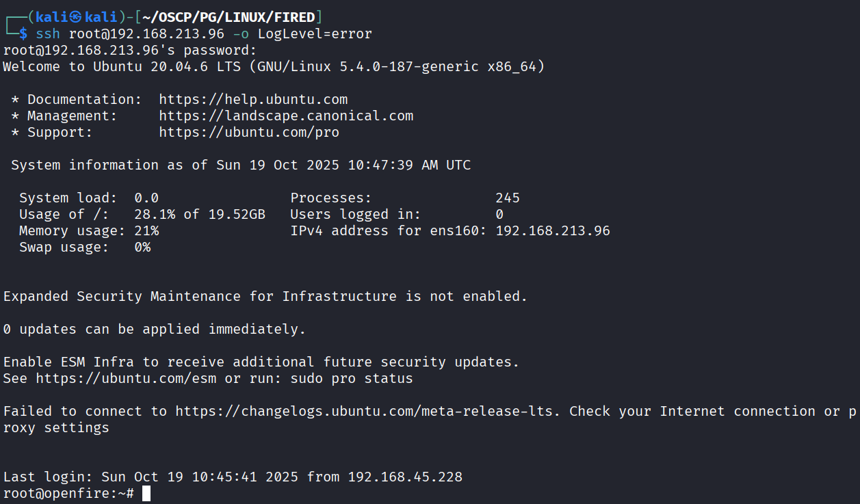Image resolution: width=860 pixels, height=504 pixels.
Task: Click the Kali symbol in the prompt
Action: 75,17
